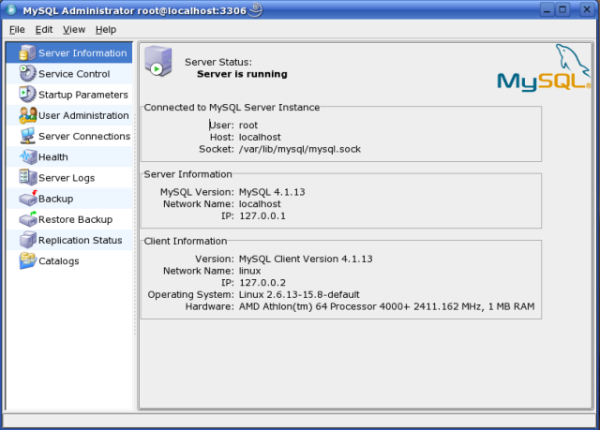Screen dimensions: 600x430
Task: Click the 'MySQL 4.1.13' server version value
Action: pos(272,192)
